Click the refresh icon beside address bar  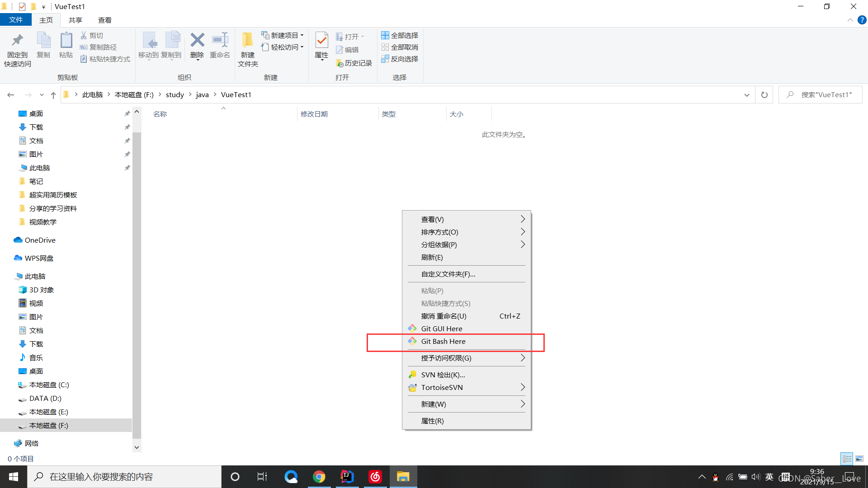pos(764,95)
